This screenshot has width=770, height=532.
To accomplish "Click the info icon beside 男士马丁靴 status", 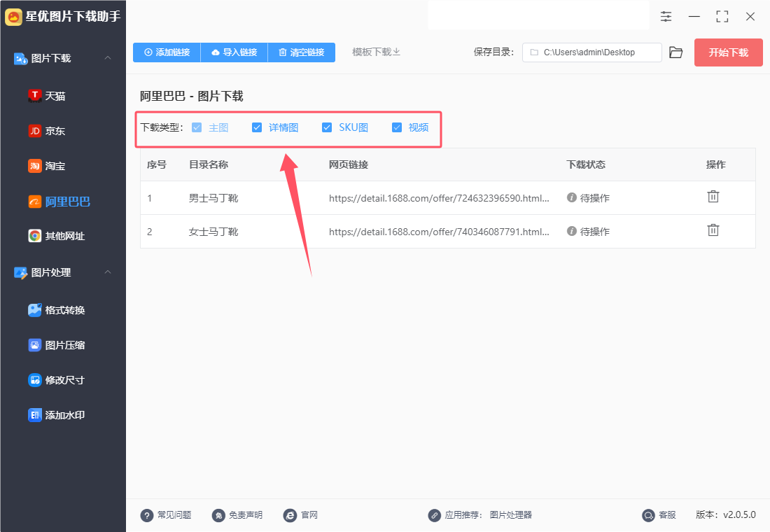I will 572,197.
